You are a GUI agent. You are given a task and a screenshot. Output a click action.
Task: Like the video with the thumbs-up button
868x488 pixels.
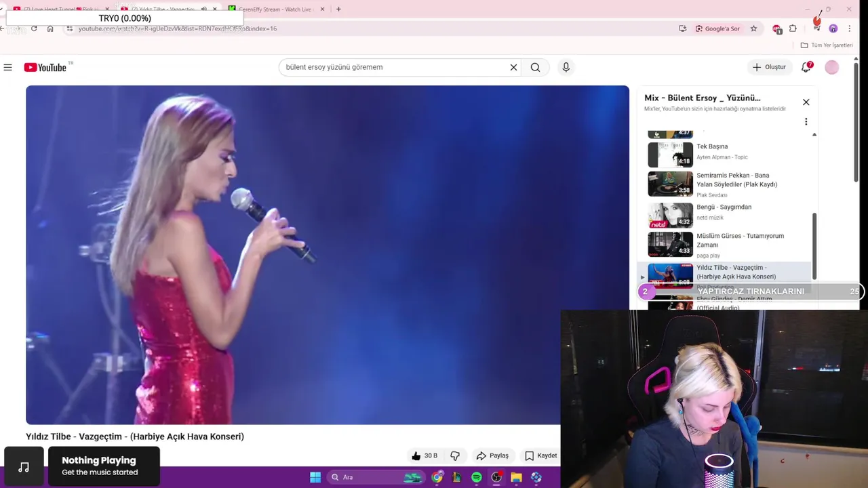click(424, 456)
